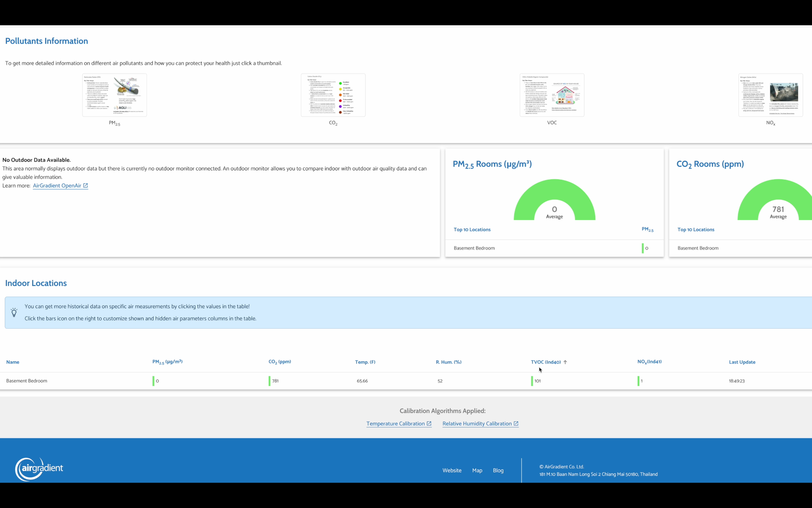Open the PM2.5 pollutant info thumbnail

tap(114, 95)
